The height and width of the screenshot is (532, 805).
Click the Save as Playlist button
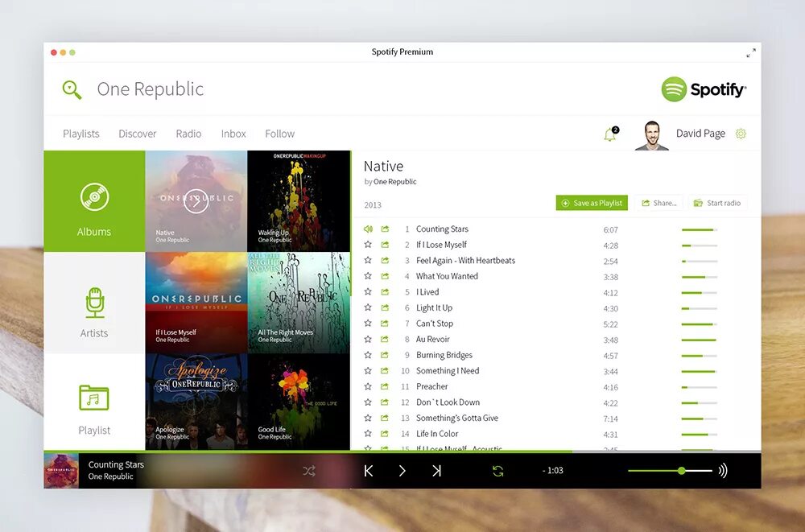(592, 203)
